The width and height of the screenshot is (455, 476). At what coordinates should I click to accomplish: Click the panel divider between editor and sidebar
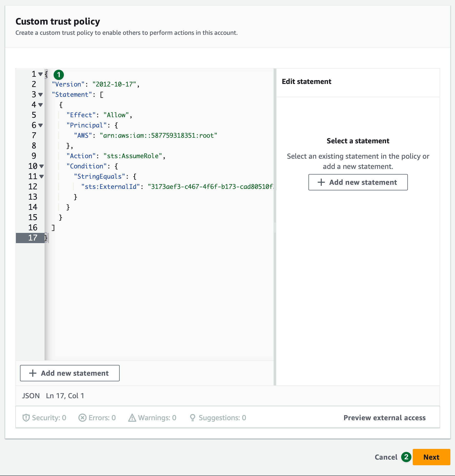tap(275, 227)
